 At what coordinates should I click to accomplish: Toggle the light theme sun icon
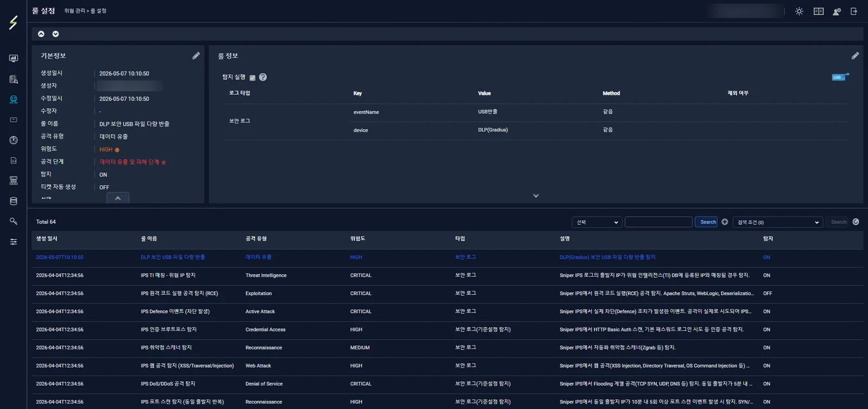[799, 11]
